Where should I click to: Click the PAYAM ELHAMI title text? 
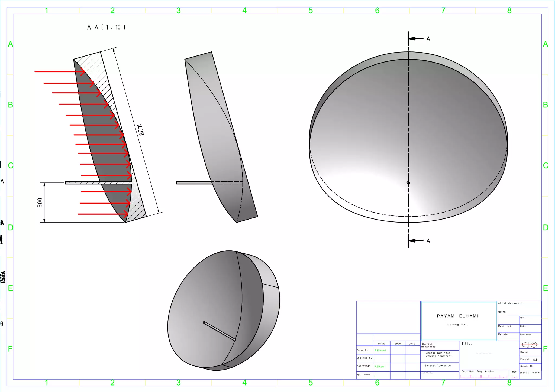(x=458, y=316)
